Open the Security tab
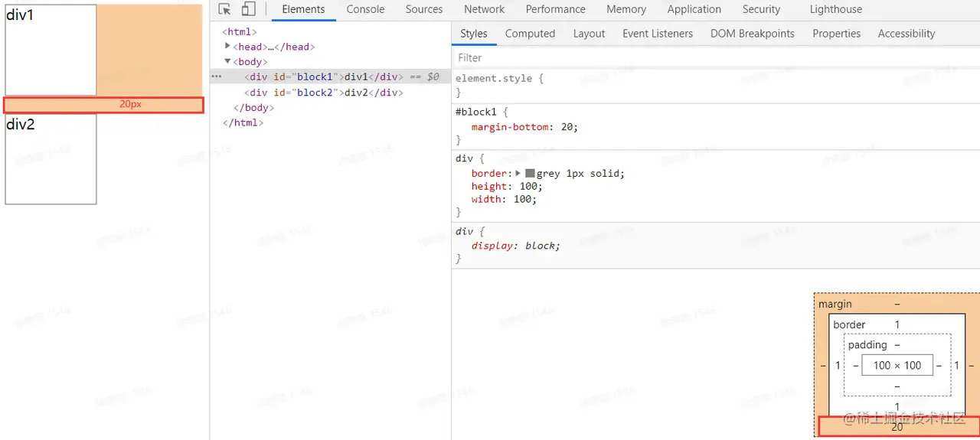This screenshot has width=980, height=440. [x=761, y=9]
